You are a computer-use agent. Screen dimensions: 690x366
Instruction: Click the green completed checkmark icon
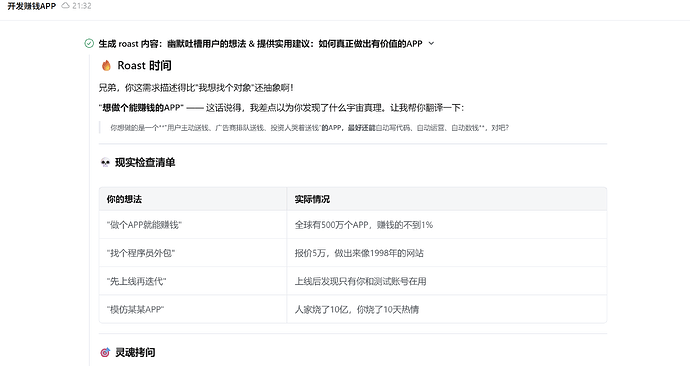coord(89,43)
